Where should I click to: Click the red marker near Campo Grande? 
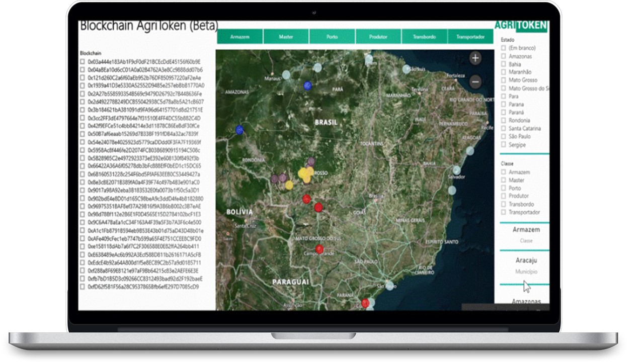point(318,247)
